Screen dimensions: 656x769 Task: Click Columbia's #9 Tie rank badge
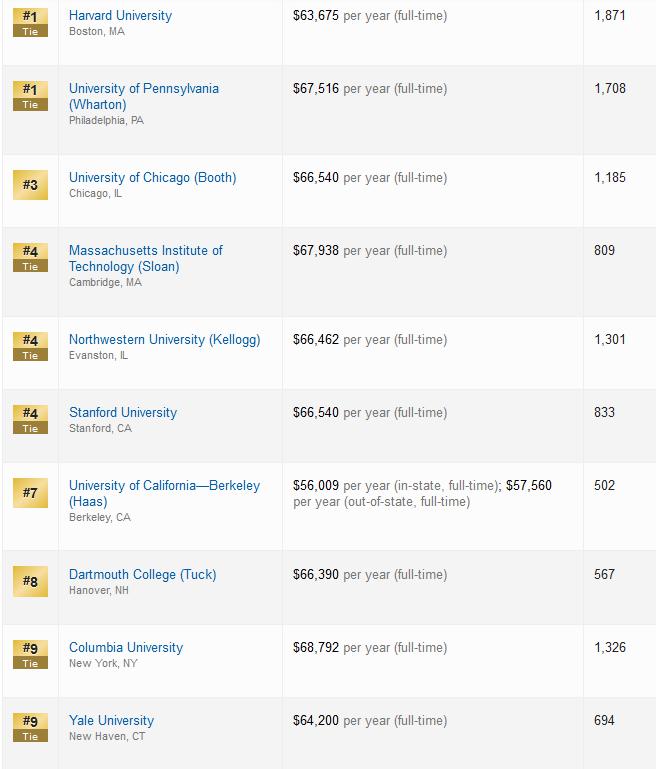point(30,654)
